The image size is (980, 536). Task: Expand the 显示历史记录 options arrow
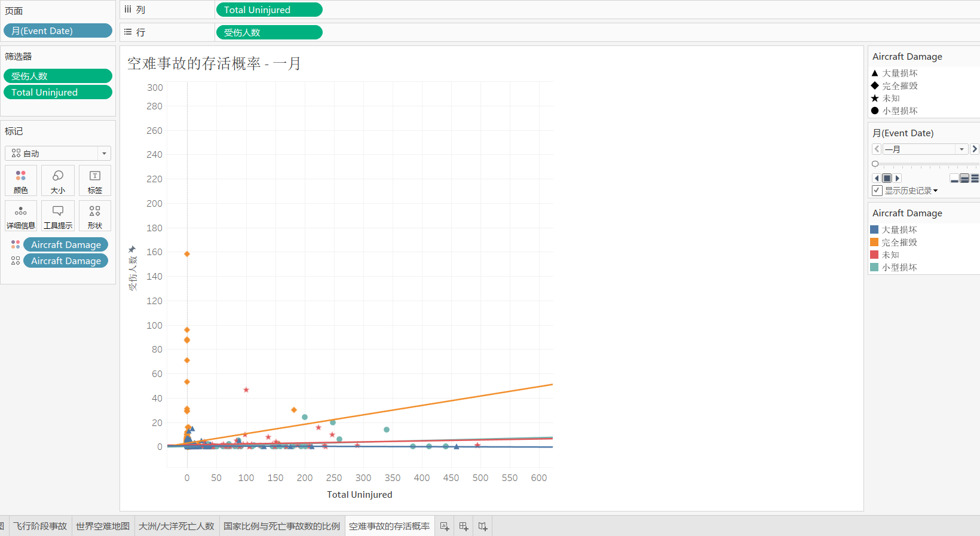click(x=936, y=191)
